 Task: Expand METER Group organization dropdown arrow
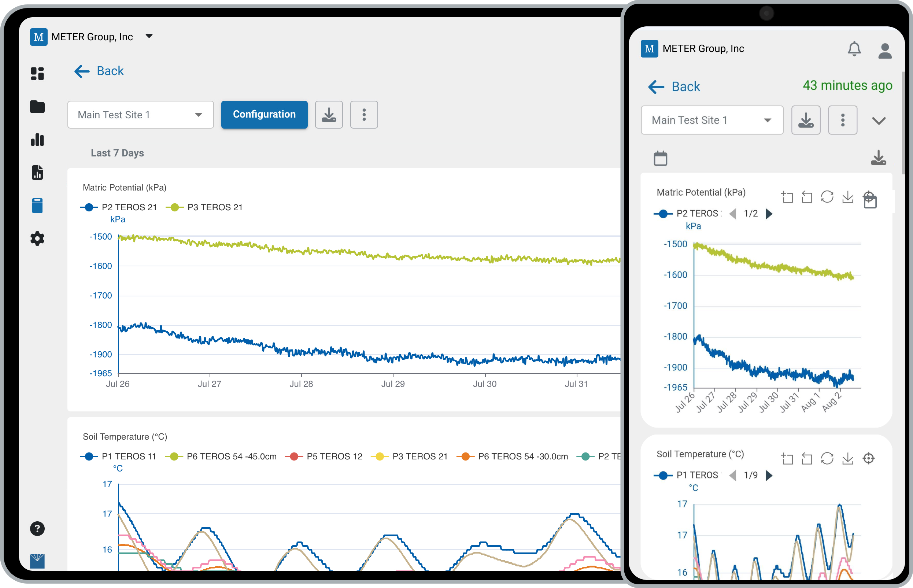point(149,36)
